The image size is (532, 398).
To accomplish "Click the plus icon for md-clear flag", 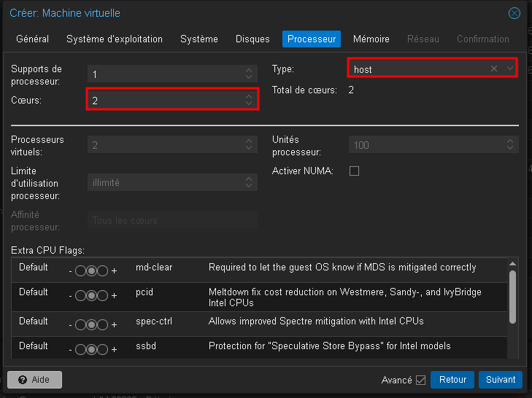I will point(114,270).
